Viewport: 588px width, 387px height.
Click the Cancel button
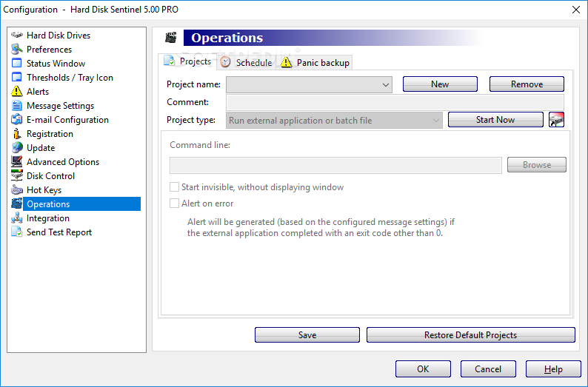[488, 369]
